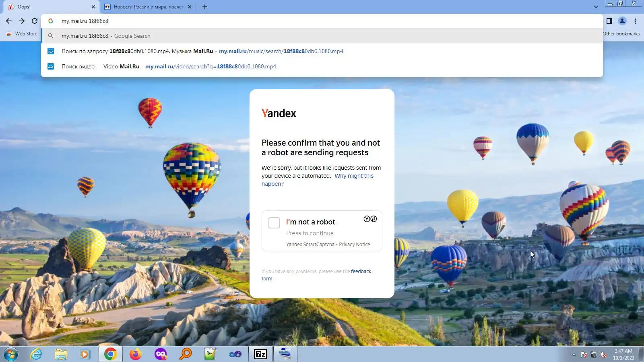644x362 pixels.
Task: Open the Action Center flag icon
Action: tap(584, 355)
